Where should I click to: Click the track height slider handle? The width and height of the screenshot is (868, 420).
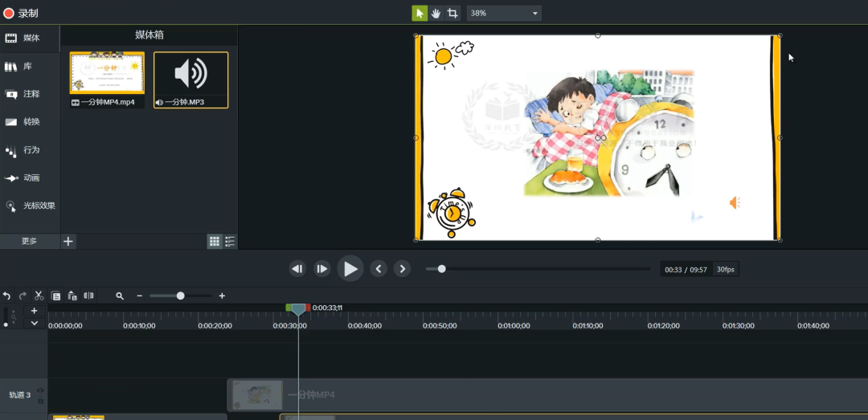(x=6, y=324)
